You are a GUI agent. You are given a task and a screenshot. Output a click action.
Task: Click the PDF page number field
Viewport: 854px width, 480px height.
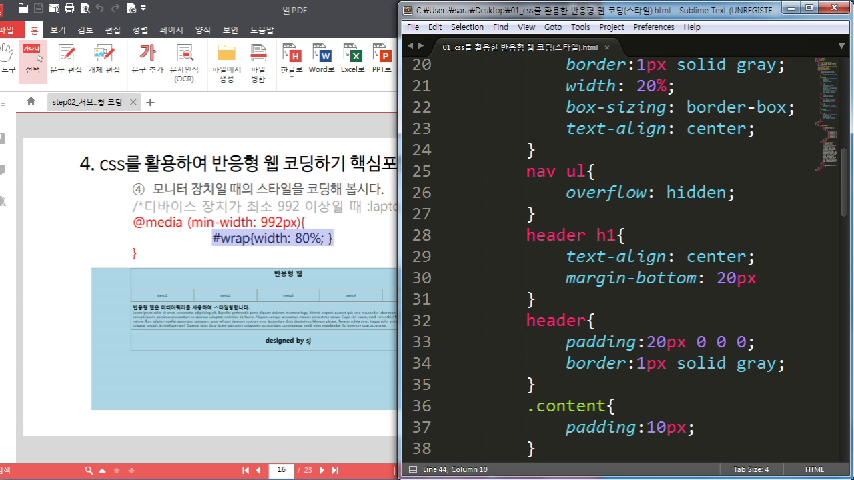click(283, 470)
